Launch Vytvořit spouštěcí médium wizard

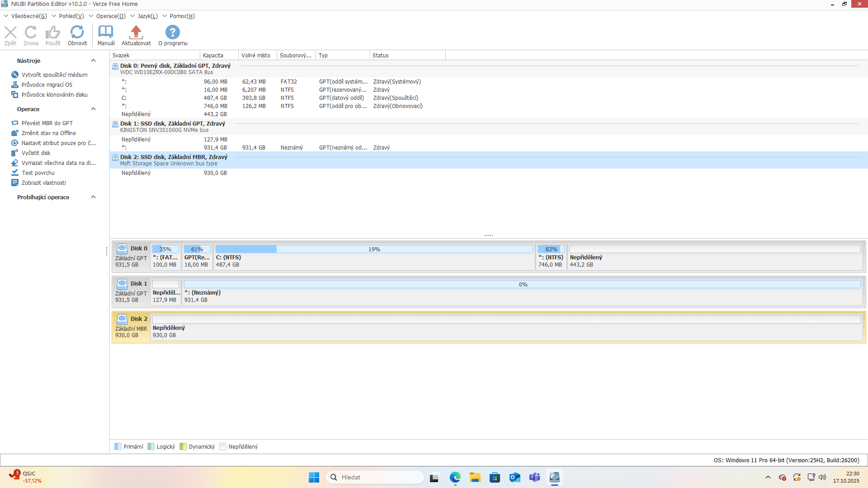[54, 75]
